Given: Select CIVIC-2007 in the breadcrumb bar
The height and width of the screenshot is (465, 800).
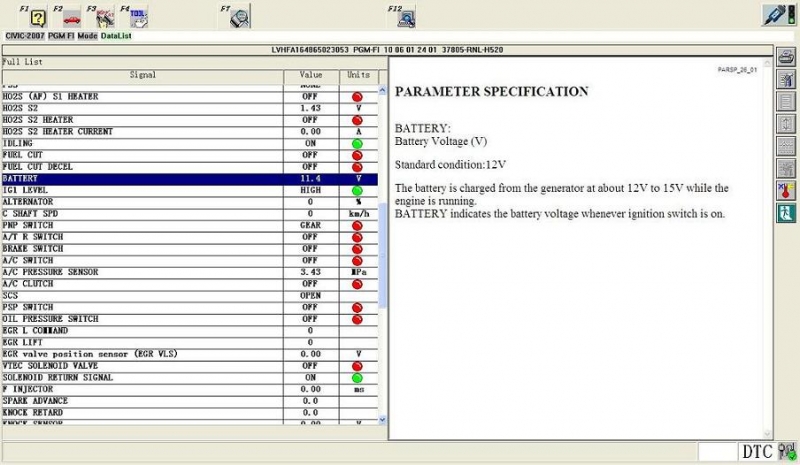Looking at the screenshot, I should [x=22, y=36].
